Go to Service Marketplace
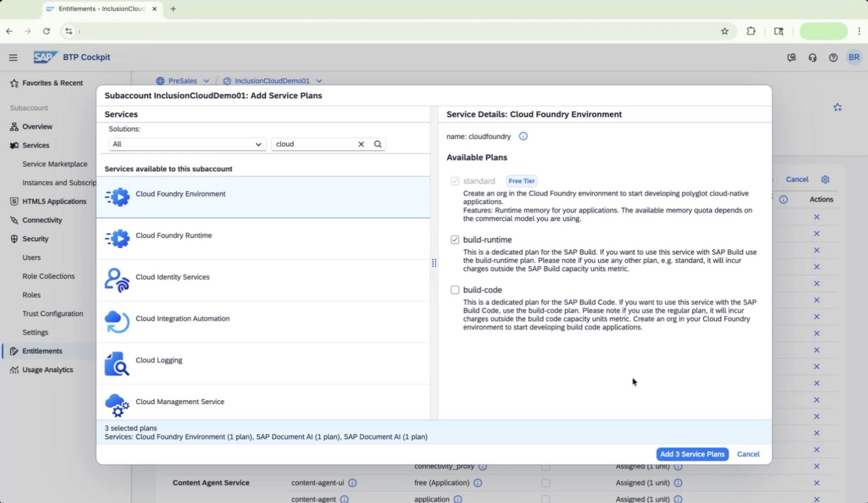Screen dimensions: 868x503 tap(55, 164)
